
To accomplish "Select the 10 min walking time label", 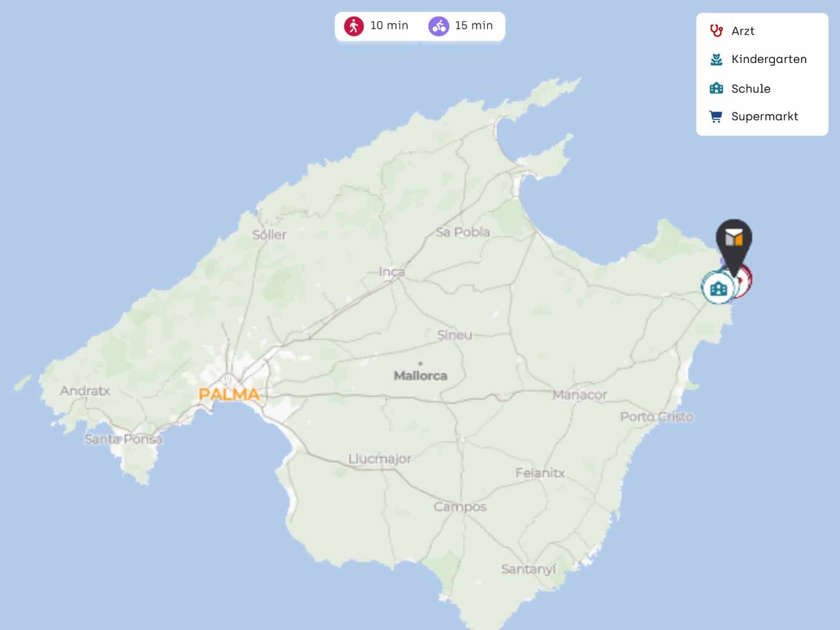I will click(389, 26).
